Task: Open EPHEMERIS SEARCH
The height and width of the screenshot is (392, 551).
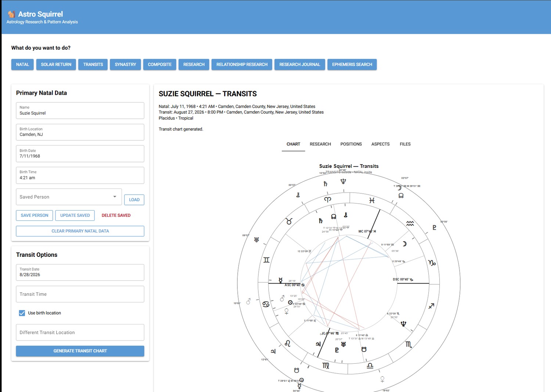Action: (352, 64)
